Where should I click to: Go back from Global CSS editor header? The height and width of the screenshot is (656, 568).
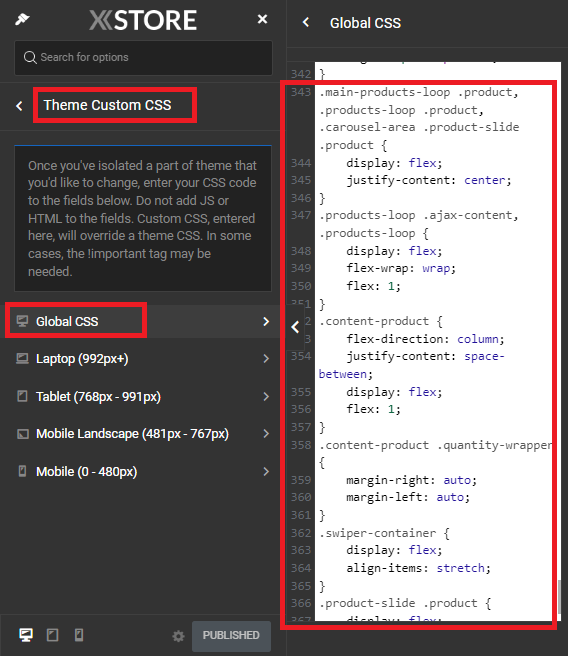(306, 22)
